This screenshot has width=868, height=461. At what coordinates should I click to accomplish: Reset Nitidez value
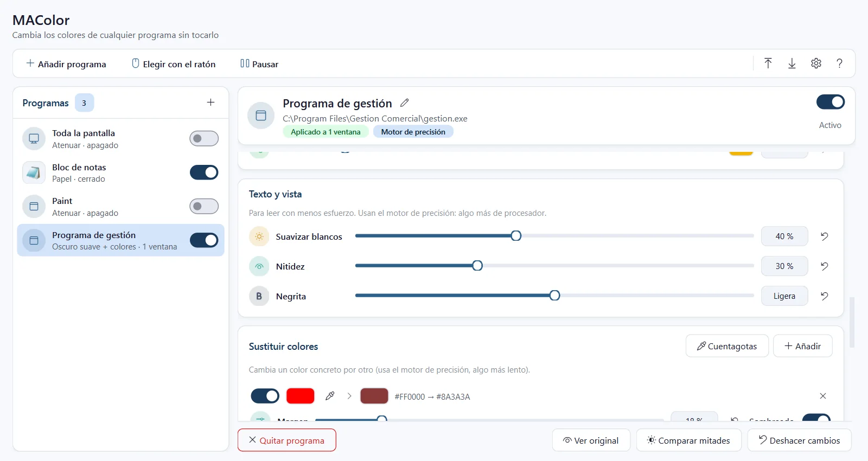[824, 266]
